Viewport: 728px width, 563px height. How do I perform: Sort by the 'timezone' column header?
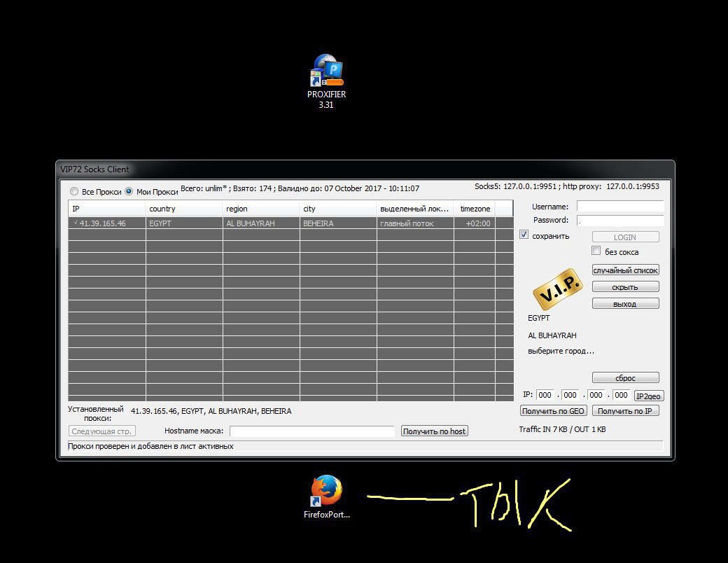pos(475,209)
